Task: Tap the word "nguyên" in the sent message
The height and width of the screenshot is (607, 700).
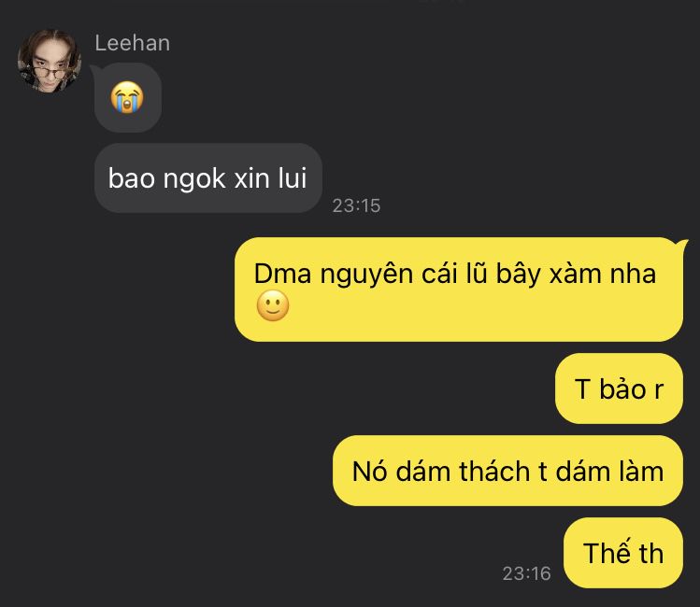Action: 366,275
